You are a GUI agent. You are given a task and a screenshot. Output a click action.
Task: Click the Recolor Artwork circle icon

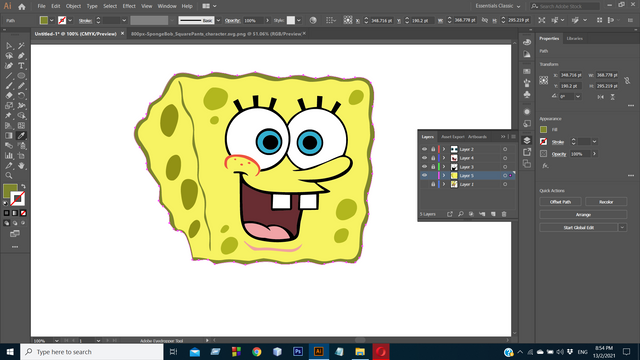313,20
